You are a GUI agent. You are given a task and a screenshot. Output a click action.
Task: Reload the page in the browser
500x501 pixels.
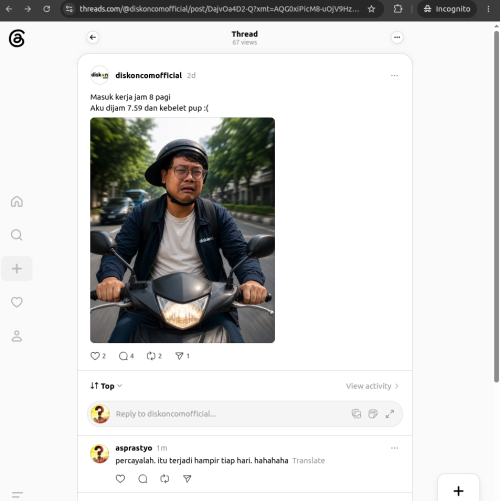47,9
